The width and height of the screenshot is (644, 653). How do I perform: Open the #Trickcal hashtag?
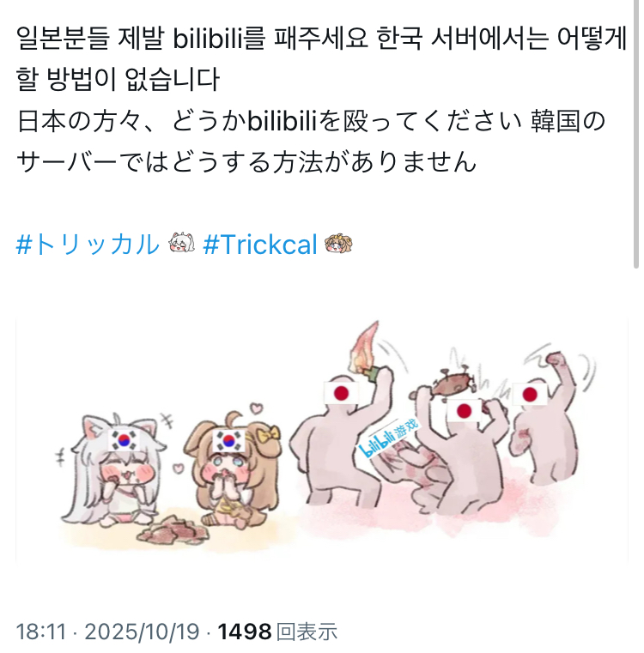pyautogui.click(x=260, y=244)
